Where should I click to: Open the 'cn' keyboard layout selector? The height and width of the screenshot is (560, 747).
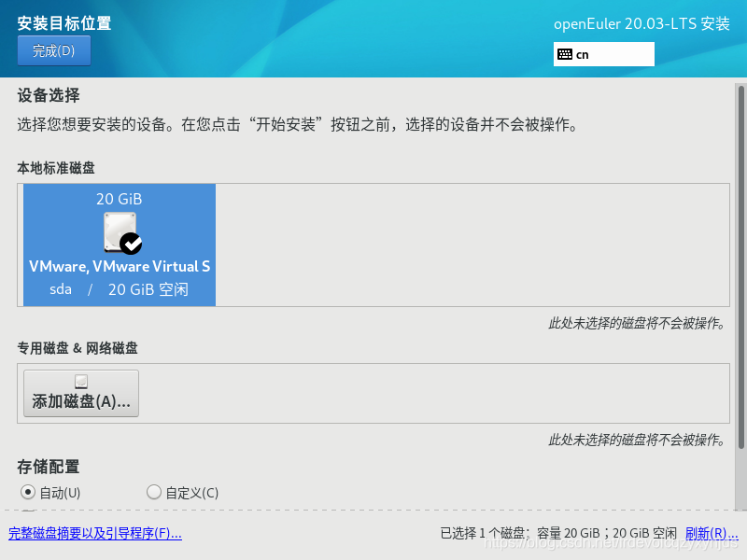point(604,54)
